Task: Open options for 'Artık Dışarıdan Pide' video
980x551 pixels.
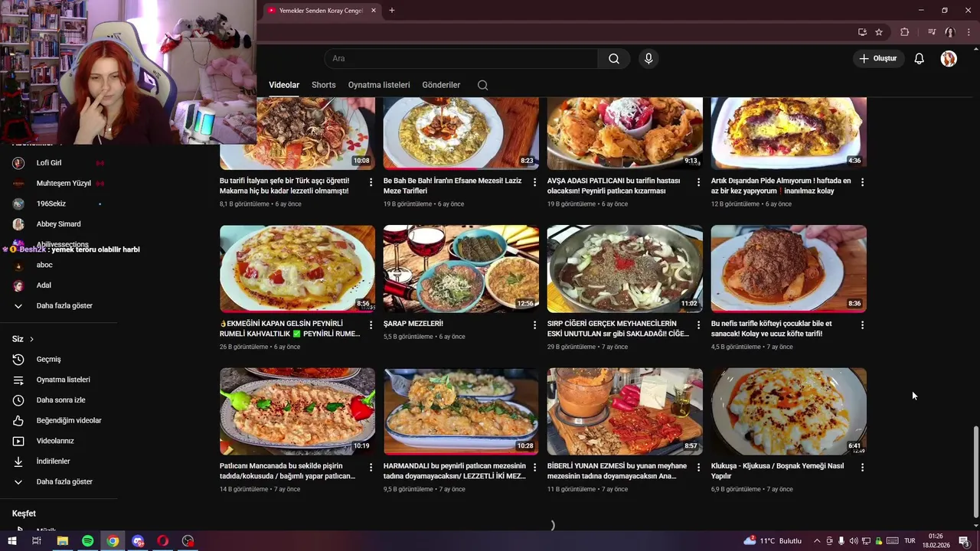Action: tap(862, 182)
